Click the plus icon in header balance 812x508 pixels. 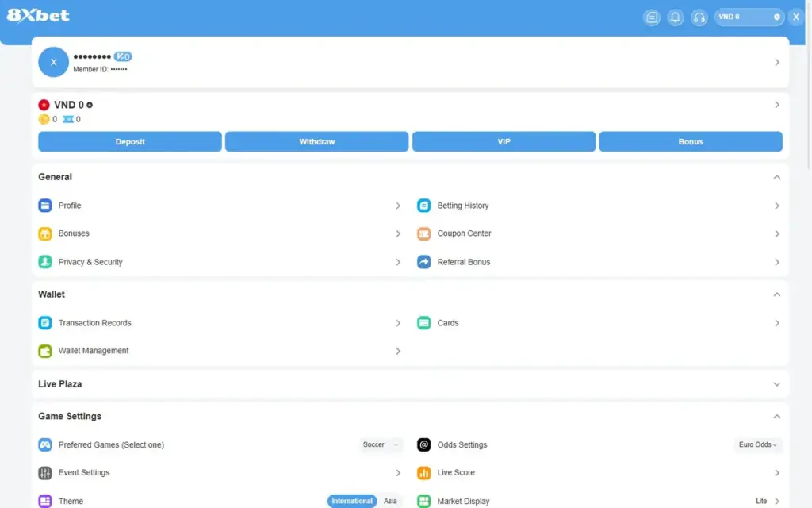pyautogui.click(x=777, y=17)
